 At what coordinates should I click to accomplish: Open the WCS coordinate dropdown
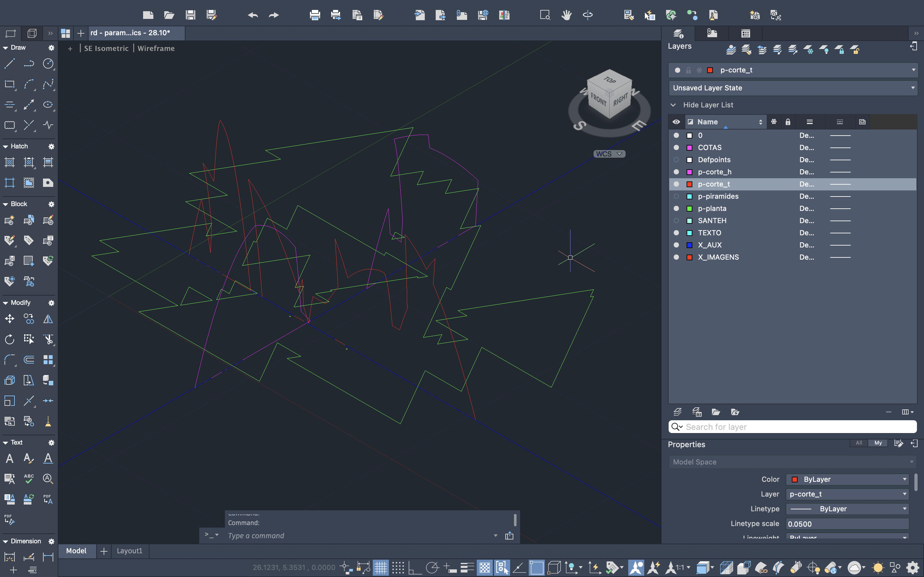609,154
